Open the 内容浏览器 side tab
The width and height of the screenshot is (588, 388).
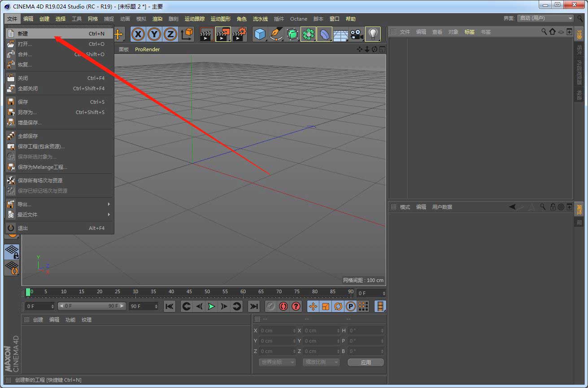coord(579,72)
